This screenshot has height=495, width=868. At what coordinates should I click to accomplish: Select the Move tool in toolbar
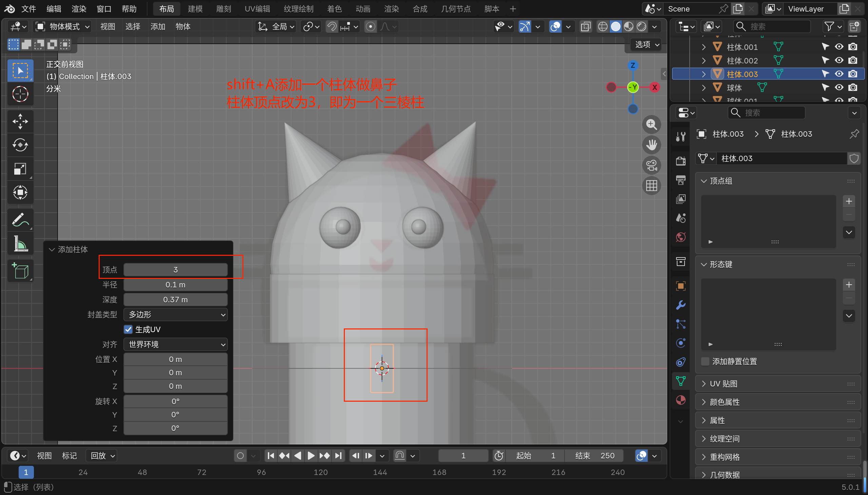(x=20, y=121)
